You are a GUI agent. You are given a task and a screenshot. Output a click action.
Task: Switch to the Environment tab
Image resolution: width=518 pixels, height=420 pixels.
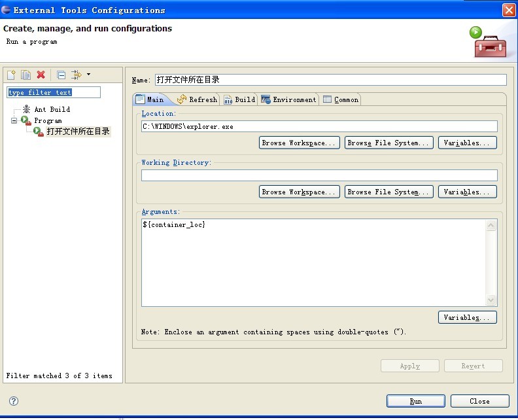[x=288, y=99]
